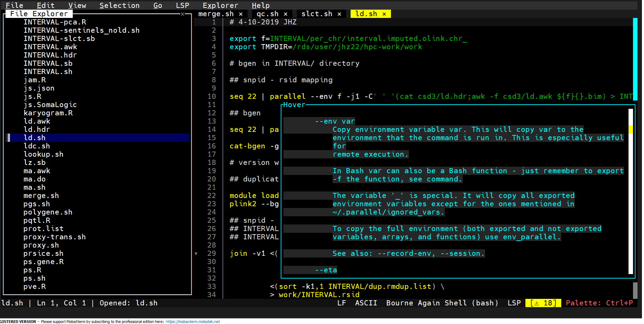The width and height of the screenshot is (644, 324).
Task: Switch to the merge.sh tab
Action: point(216,14)
